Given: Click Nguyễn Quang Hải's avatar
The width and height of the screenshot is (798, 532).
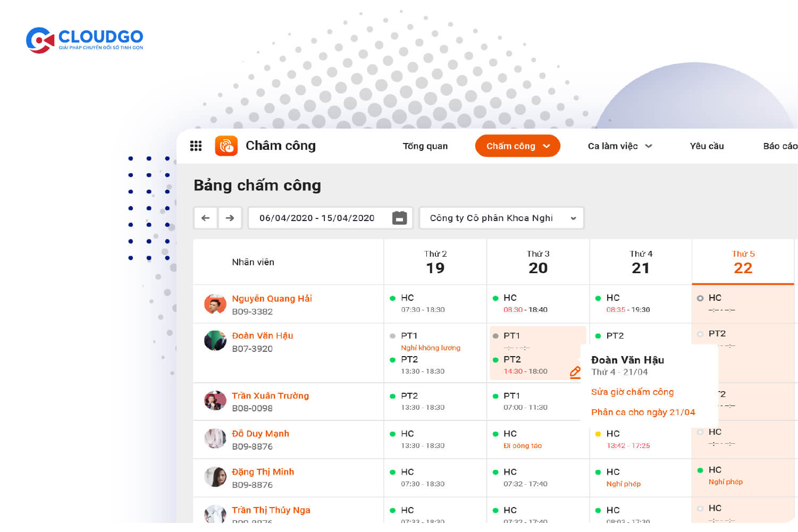Looking at the screenshot, I should (215, 304).
